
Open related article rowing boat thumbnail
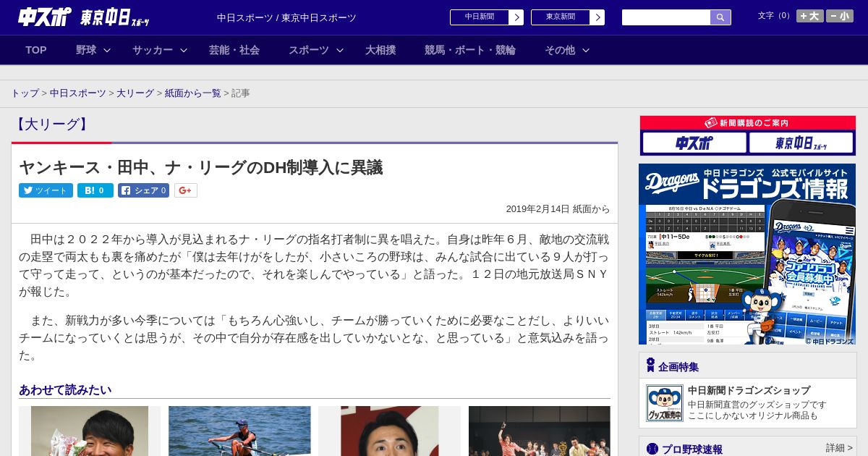(x=239, y=431)
